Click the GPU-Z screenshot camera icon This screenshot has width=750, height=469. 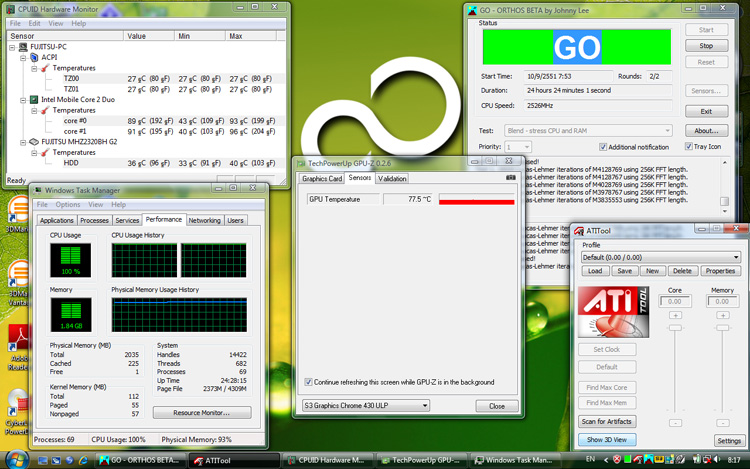511,177
